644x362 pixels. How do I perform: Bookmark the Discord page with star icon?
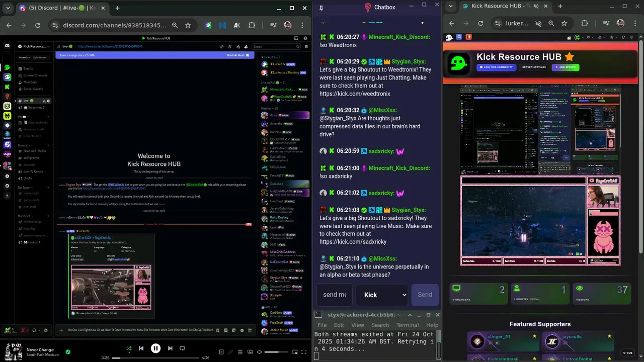(x=188, y=25)
